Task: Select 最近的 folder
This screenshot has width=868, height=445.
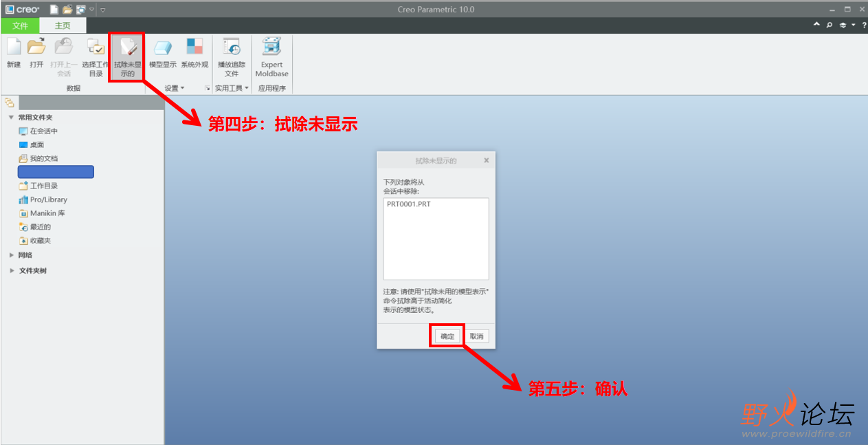Action: pyautogui.click(x=35, y=227)
